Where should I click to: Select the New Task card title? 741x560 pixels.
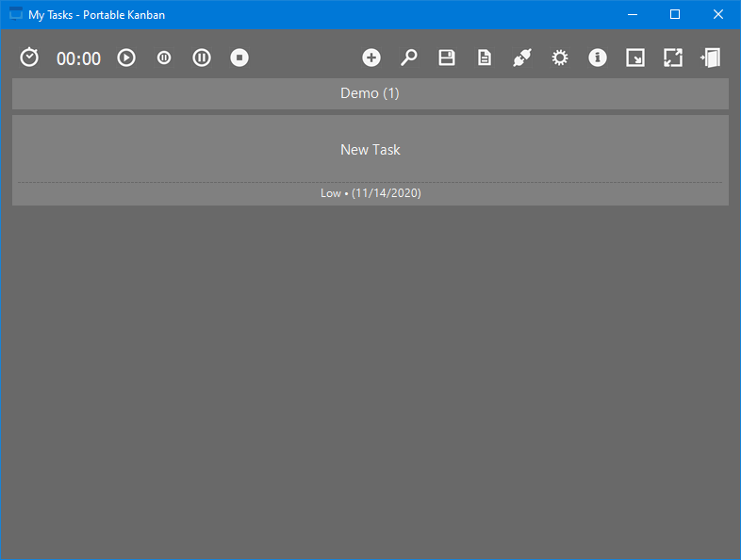370,150
